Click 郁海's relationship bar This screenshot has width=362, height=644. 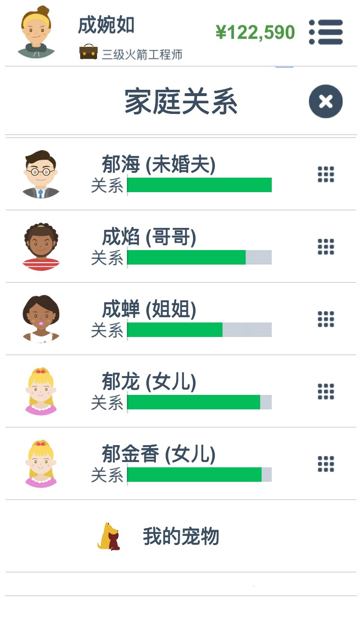pyautogui.click(x=199, y=185)
